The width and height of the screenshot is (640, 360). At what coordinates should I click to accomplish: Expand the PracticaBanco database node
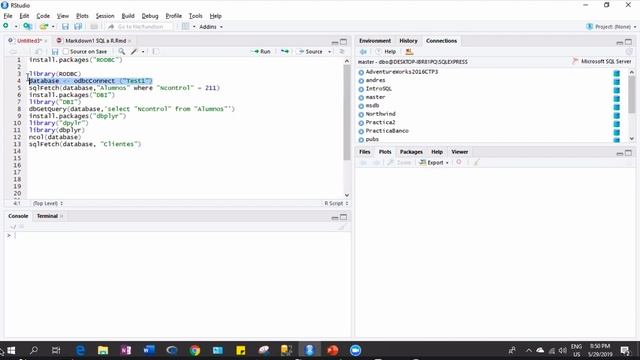click(361, 131)
